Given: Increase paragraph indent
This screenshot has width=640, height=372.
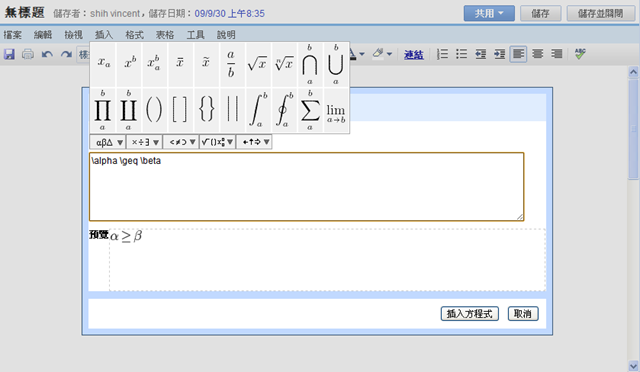Looking at the screenshot, I should coord(500,54).
